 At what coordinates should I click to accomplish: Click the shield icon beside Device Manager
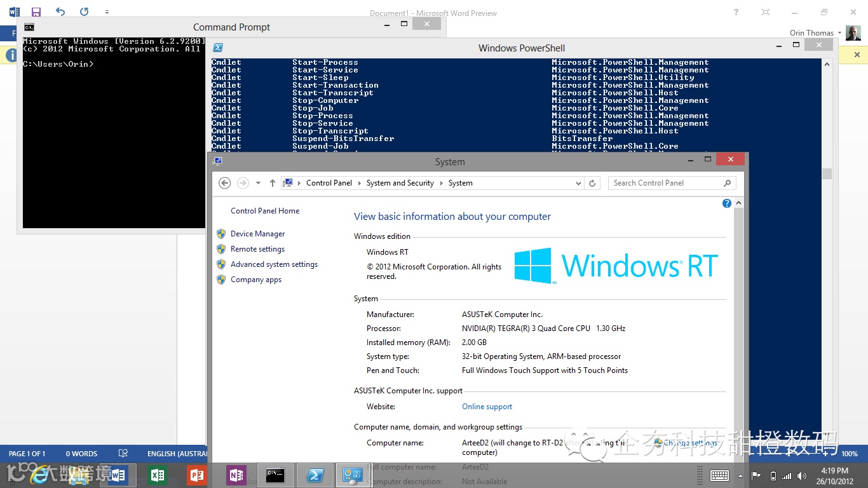click(x=221, y=234)
